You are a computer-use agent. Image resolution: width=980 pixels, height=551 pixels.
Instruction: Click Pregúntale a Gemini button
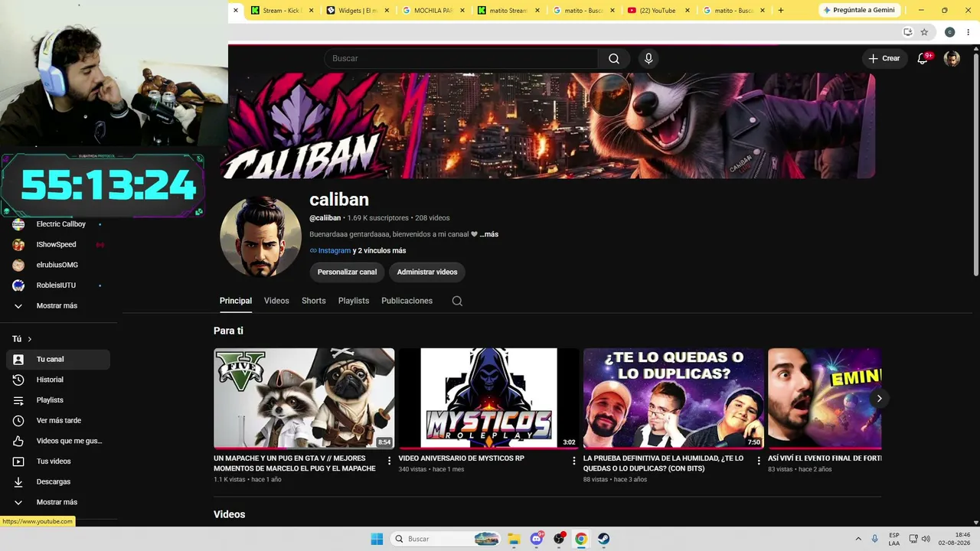858,11
